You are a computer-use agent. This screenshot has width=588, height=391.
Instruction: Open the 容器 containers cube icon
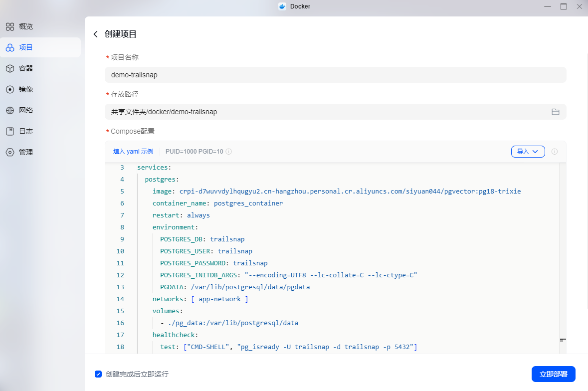[10, 69]
